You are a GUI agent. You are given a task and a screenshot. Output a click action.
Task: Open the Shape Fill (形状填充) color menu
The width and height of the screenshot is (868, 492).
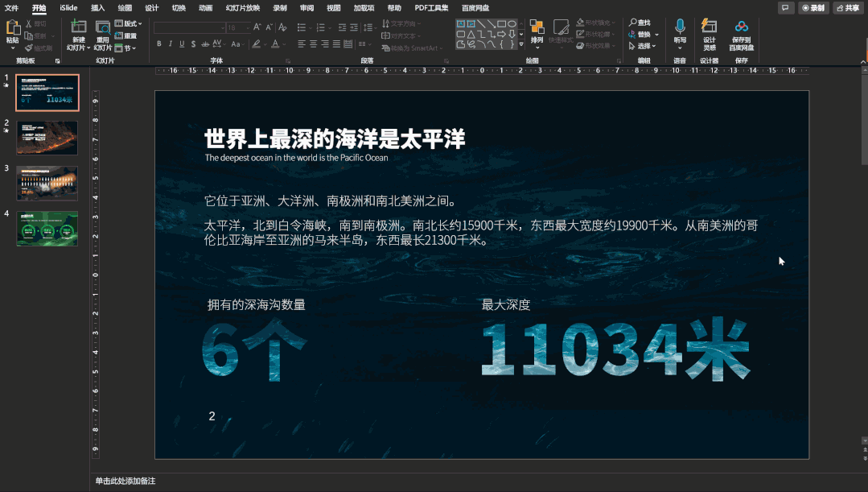[x=595, y=23]
